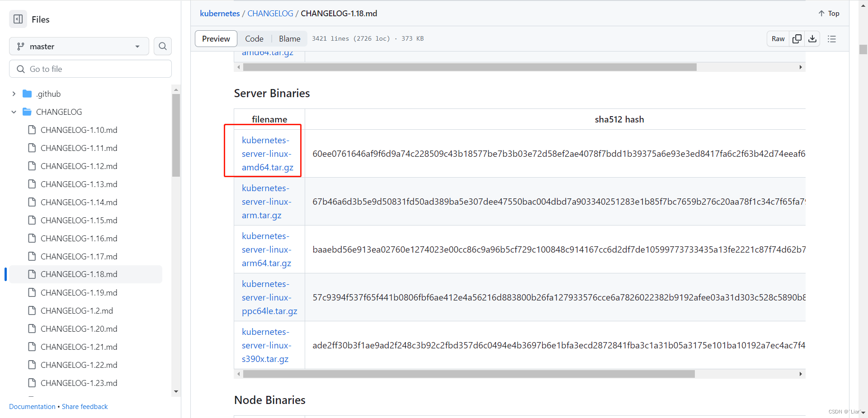
Task: Click the Node Binaries heading
Action: pos(270,400)
